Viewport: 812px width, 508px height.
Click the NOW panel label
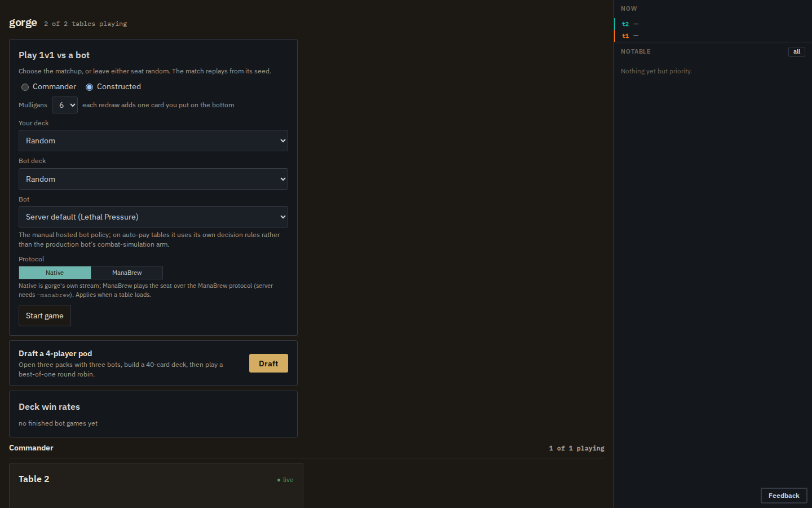[629, 8]
